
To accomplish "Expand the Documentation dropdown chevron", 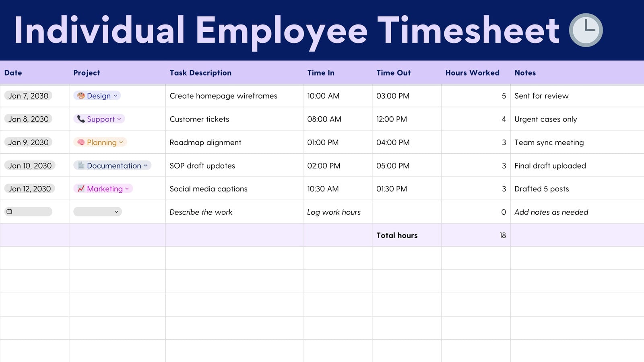I will tap(146, 165).
